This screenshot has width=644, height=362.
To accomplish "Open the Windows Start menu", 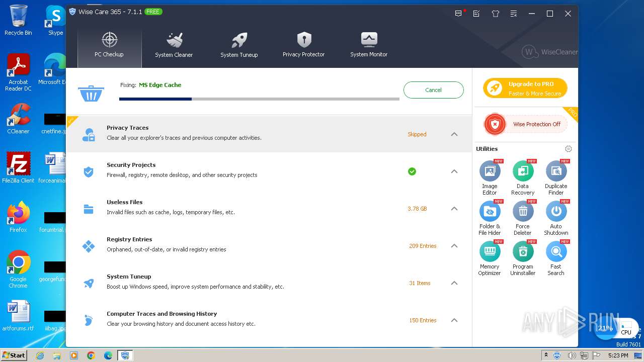I will coord(14,355).
